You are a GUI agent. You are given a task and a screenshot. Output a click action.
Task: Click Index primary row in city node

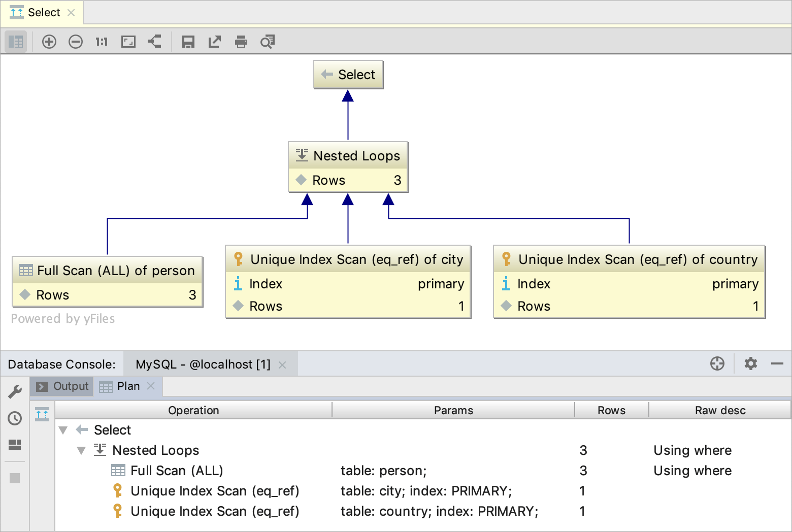coord(348,284)
